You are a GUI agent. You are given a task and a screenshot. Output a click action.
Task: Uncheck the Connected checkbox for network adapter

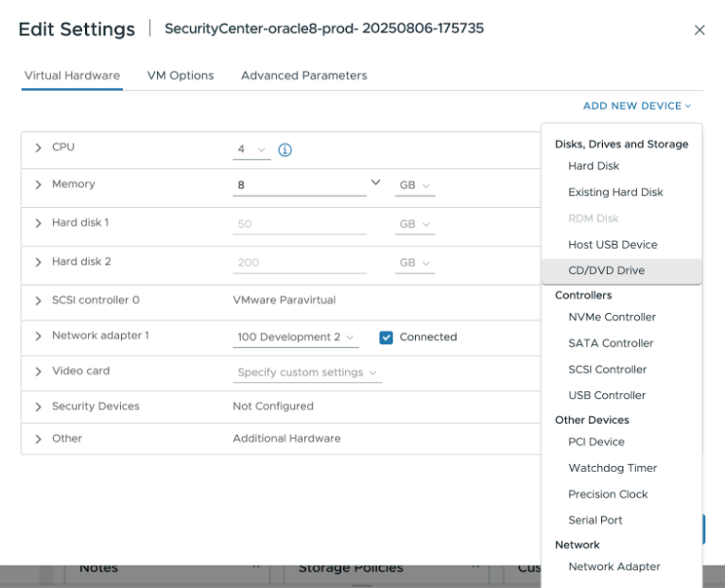point(386,337)
